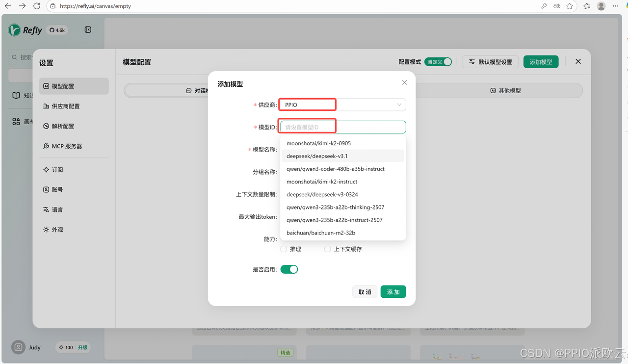This screenshot has width=628, height=364.
Task: Open the password key icon in address bar
Action: [x=544, y=6]
